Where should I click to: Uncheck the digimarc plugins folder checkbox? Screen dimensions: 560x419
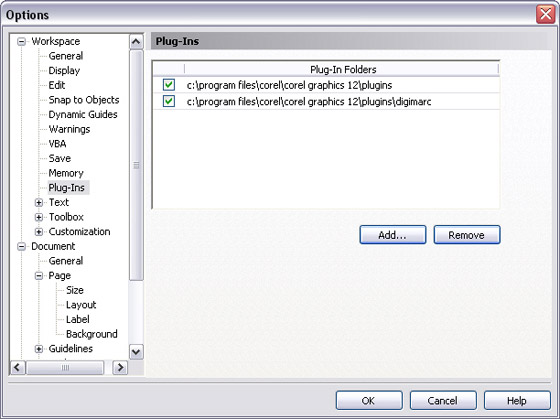(x=169, y=101)
